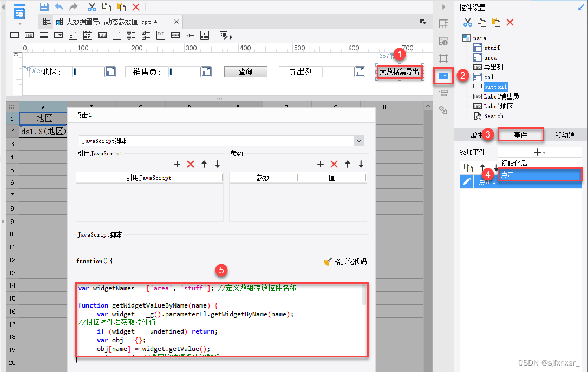The height and width of the screenshot is (372, 588).
Task: Move parameter down with arrow icon
Action: click(361, 164)
